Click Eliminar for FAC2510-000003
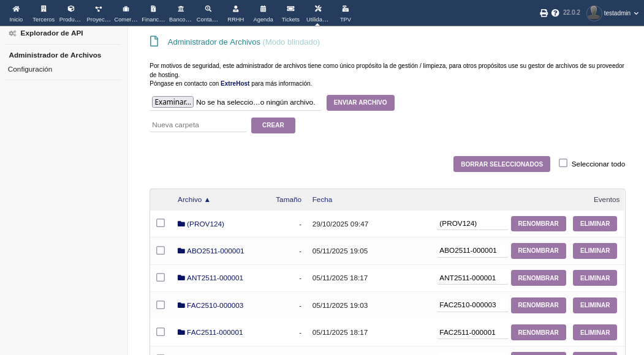Screen dimensions: 644x355 coord(594,305)
